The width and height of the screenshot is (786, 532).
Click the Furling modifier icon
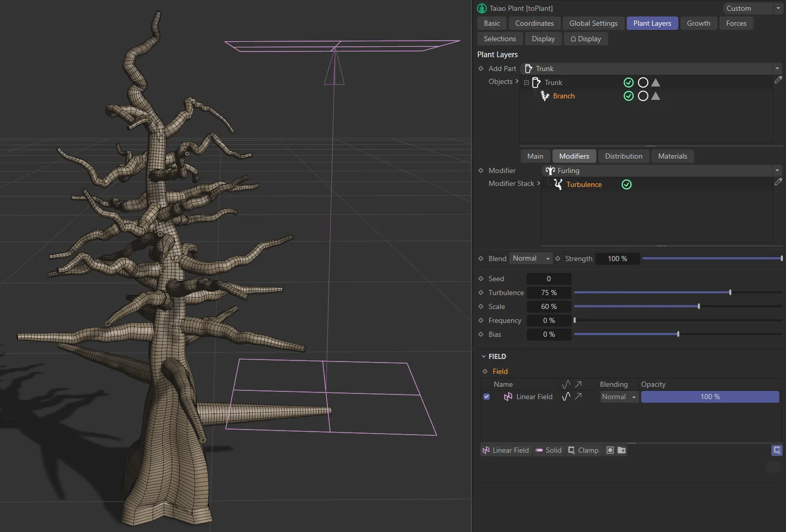point(550,170)
